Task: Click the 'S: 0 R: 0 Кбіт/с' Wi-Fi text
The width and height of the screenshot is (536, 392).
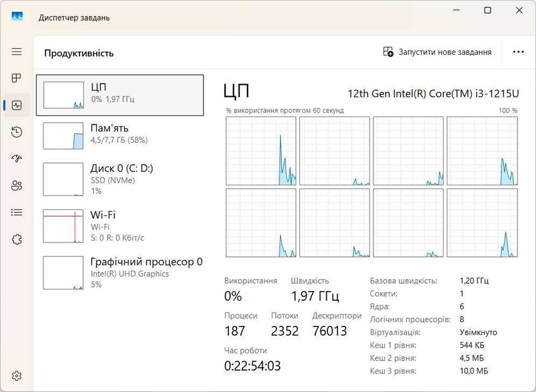Action: point(117,237)
